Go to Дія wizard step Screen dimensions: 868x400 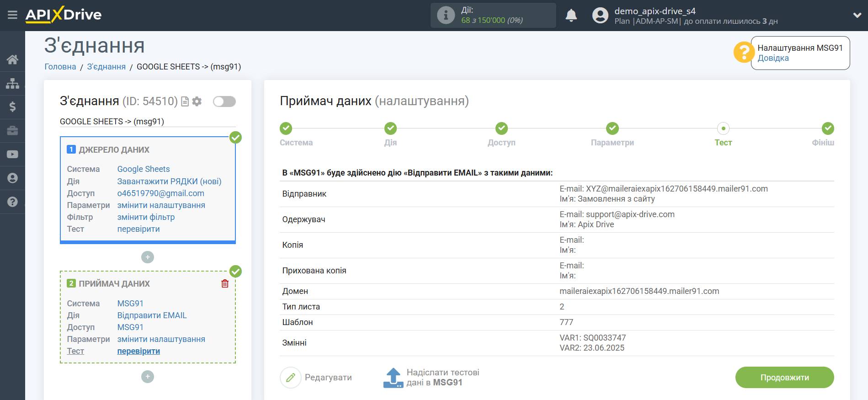[x=390, y=128]
